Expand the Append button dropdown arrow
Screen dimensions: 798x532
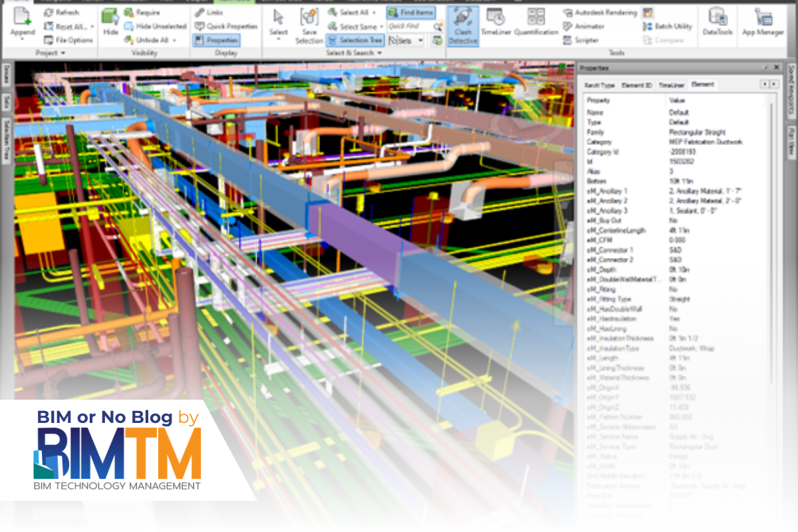(x=23, y=40)
